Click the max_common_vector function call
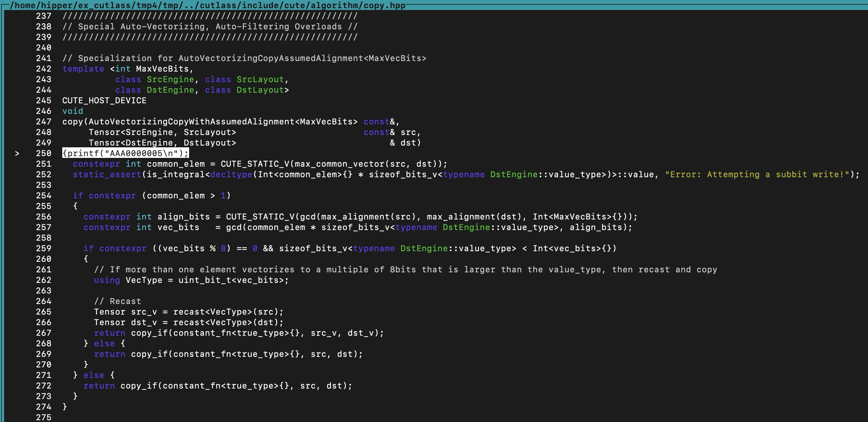 339,164
